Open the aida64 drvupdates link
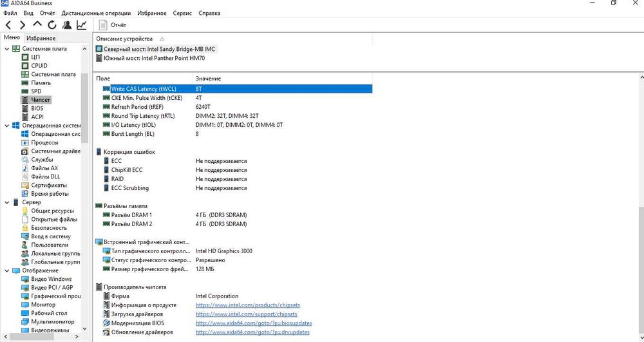The width and height of the screenshot is (644, 342). coord(252,332)
